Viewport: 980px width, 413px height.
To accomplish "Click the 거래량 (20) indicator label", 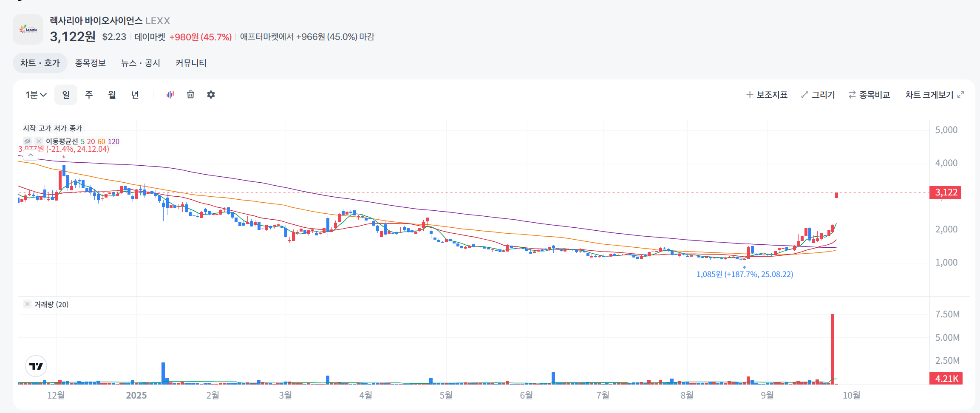I will (x=51, y=305).
